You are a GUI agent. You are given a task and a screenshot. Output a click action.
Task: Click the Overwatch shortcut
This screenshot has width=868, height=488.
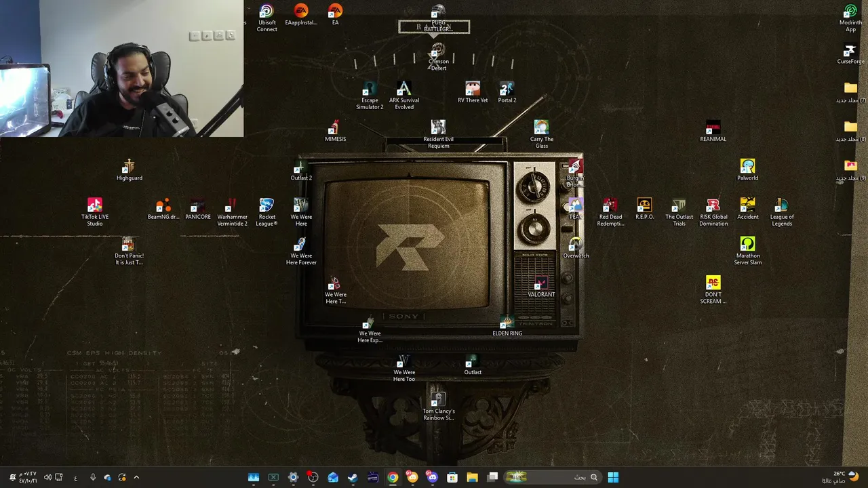576,248
